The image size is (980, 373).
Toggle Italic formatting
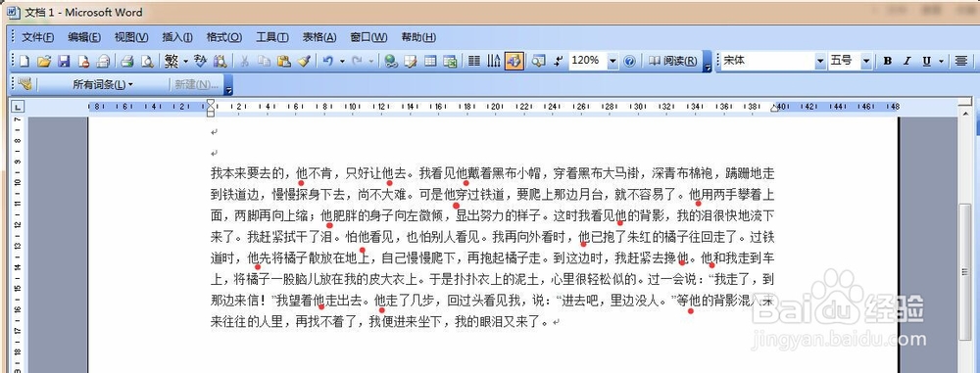pos(906,62)
